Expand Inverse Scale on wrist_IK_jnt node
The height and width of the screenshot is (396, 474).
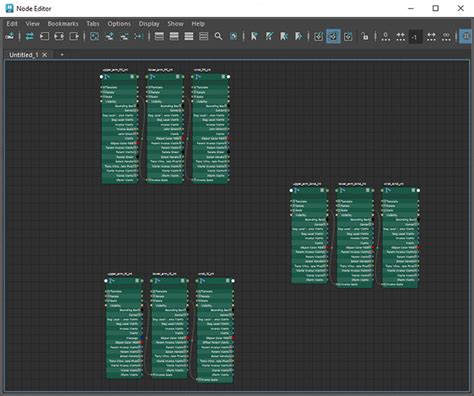(200, 379)
